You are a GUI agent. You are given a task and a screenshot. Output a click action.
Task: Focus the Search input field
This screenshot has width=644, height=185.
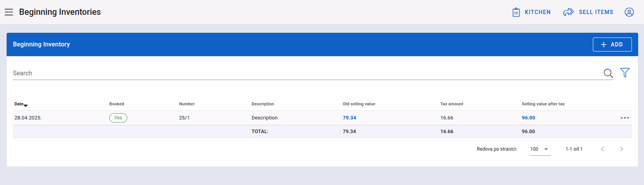pos(307,73)
